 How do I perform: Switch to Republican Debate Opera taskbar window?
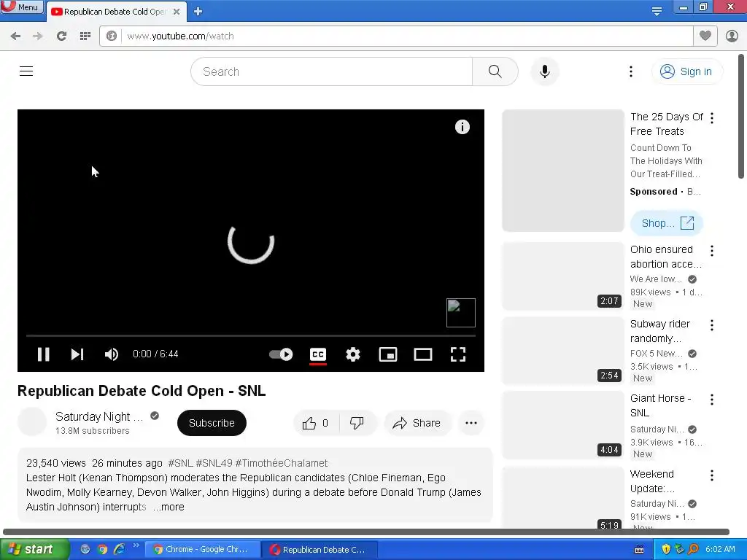point(318,550)
